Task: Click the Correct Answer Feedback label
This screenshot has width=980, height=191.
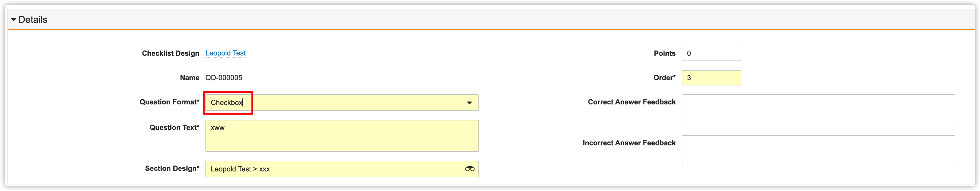Action: pyautogui.click(x=632, y=102)
